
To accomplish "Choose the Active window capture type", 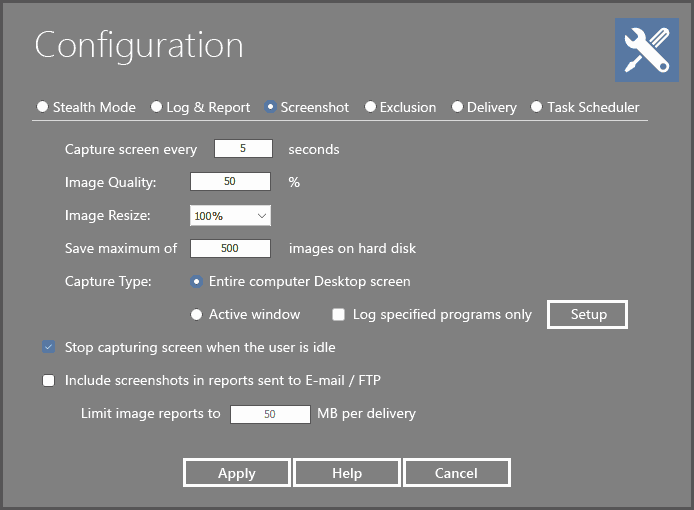I will [x=197, y=314].
